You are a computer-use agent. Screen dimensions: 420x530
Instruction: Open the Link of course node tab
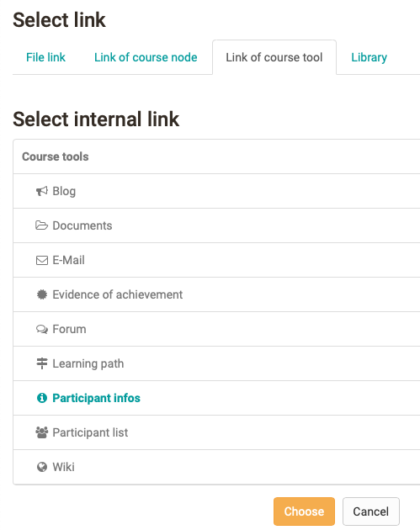146,57
